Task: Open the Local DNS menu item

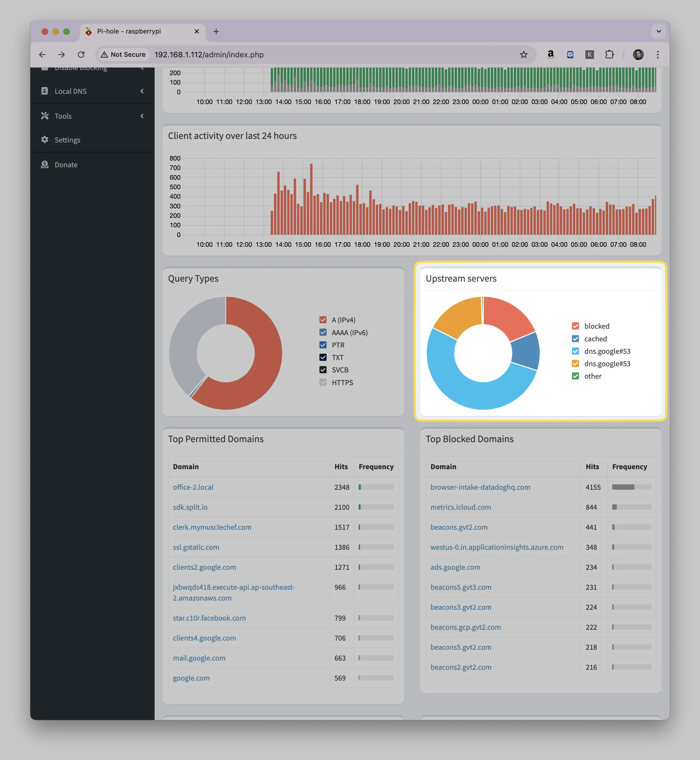Action: click(92, 91)
